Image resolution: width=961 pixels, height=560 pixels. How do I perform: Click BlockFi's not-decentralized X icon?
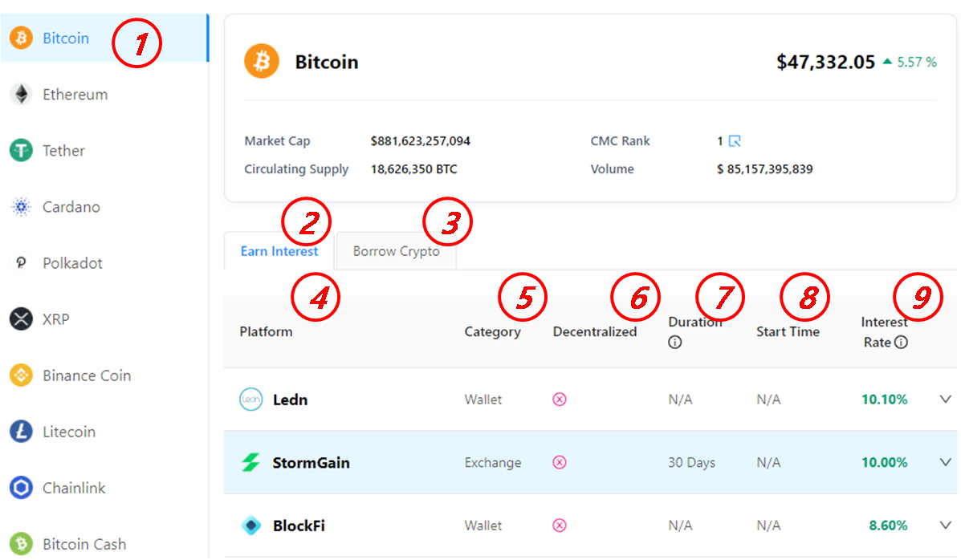tap(560, 526)
